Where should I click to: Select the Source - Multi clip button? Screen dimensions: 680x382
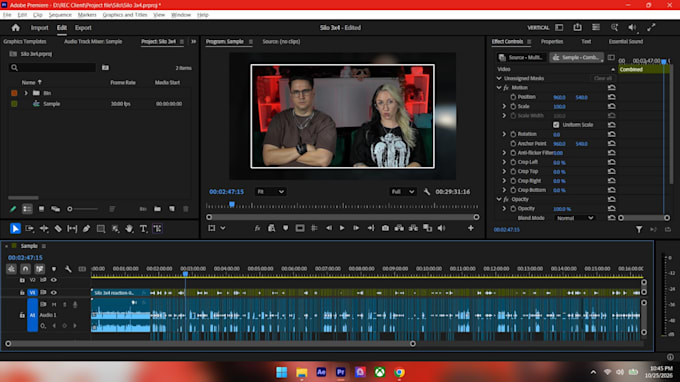pyautogui.click(x=521, y=57)
